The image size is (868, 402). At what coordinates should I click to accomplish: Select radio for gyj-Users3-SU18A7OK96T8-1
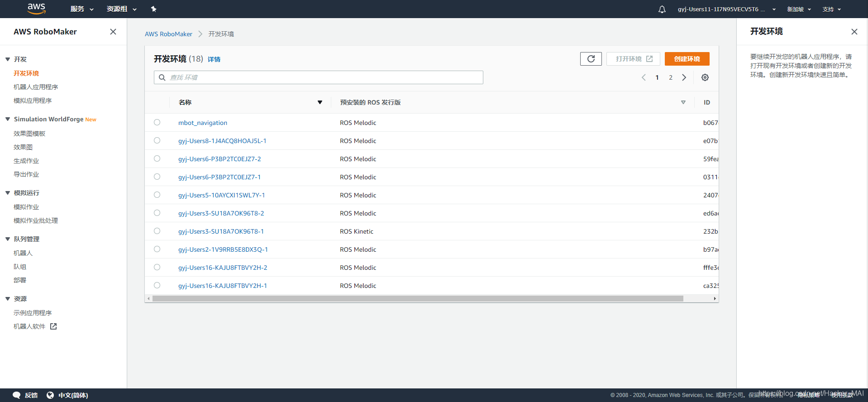tap(157, 231)
